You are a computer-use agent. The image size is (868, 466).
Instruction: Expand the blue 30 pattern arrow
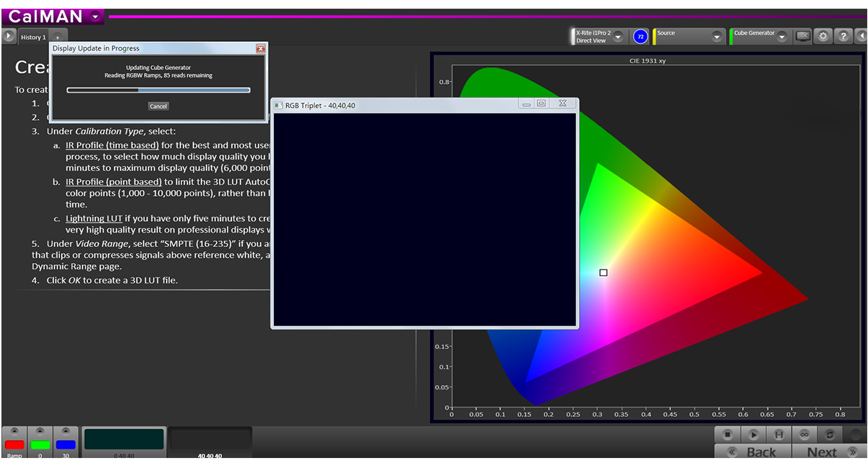66,431
